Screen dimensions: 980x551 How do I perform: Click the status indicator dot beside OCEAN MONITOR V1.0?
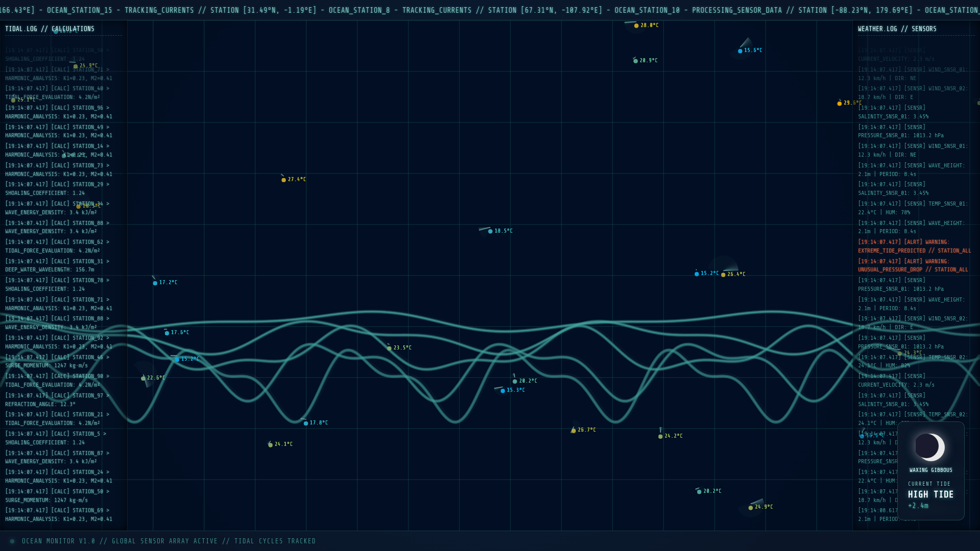[x=11, y=541]
